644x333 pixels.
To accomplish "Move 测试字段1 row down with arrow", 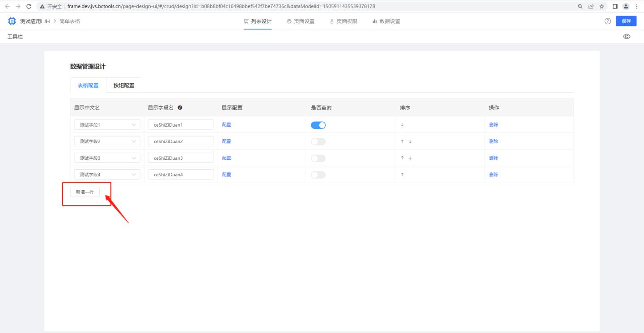I will pos(402,125).
